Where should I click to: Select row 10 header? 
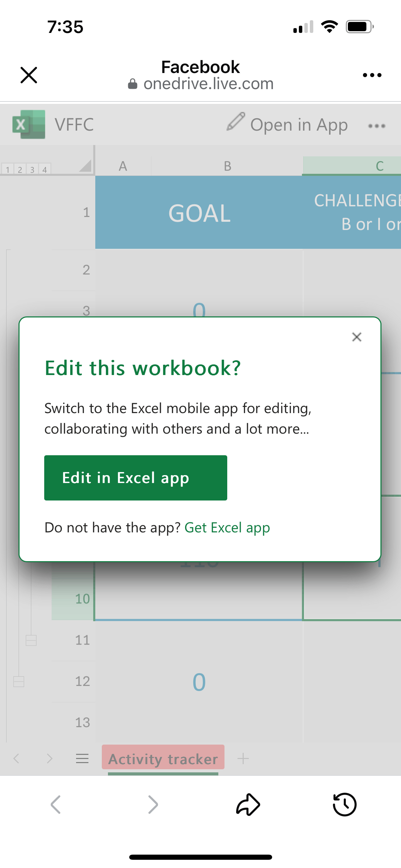[x=73, y=599]
